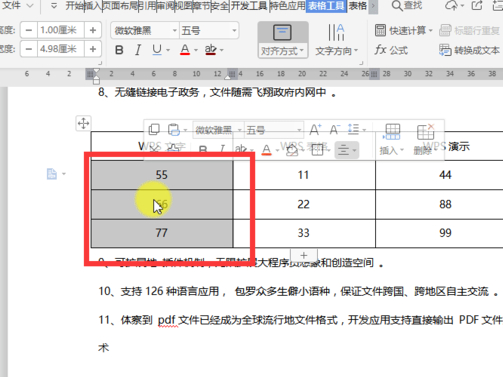Toggle Bold formatting in the ribbon
Screen dimensions: 503x377
coord(119,50)
